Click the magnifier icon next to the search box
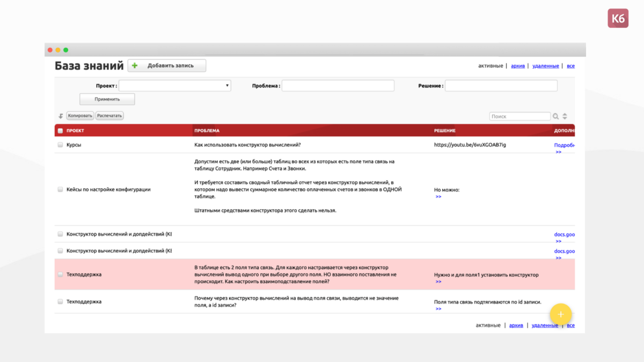The image size is (644, 362). click(x=555, y=116)
